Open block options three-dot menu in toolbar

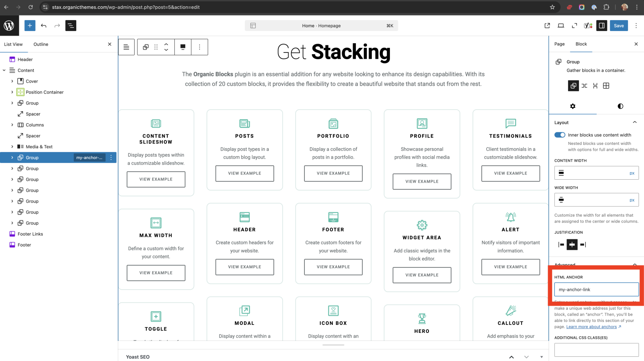coord(200,47)
